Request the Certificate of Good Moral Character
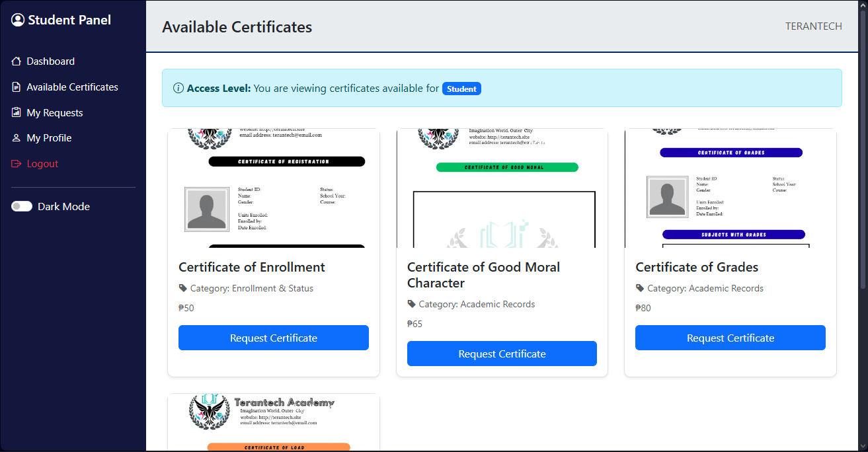The image size is (868, 452). pos(502,354)
